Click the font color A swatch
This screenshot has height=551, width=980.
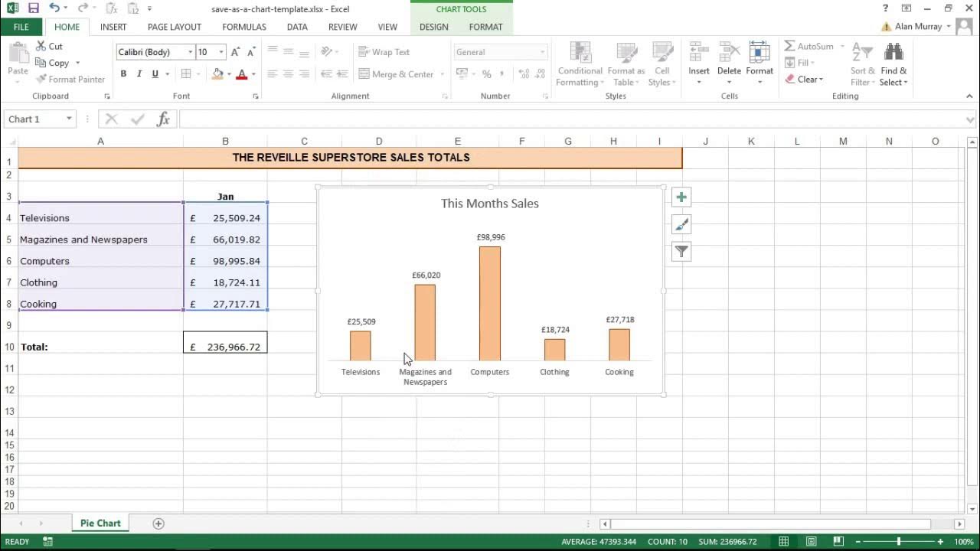click(x=242, y=74)
